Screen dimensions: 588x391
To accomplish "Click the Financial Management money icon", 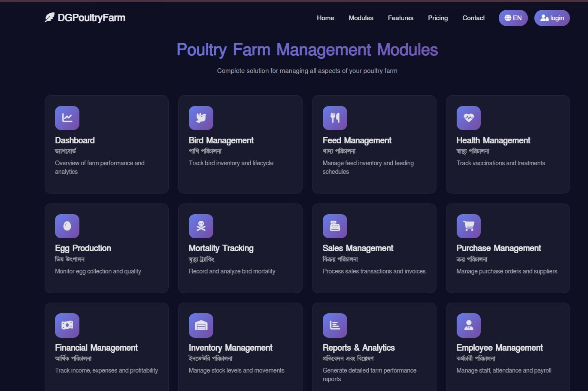I will coord(67,325).
